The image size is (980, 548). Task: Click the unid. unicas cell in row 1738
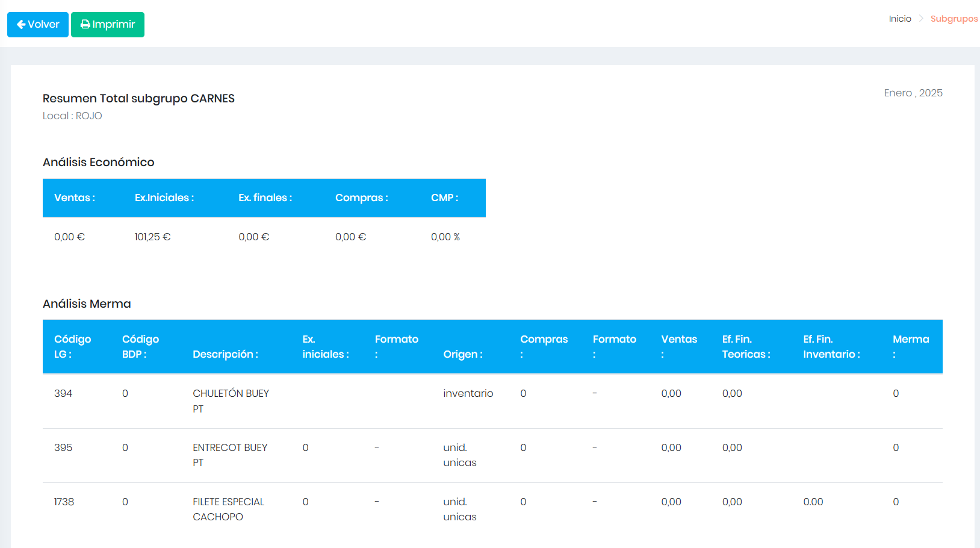460,509
